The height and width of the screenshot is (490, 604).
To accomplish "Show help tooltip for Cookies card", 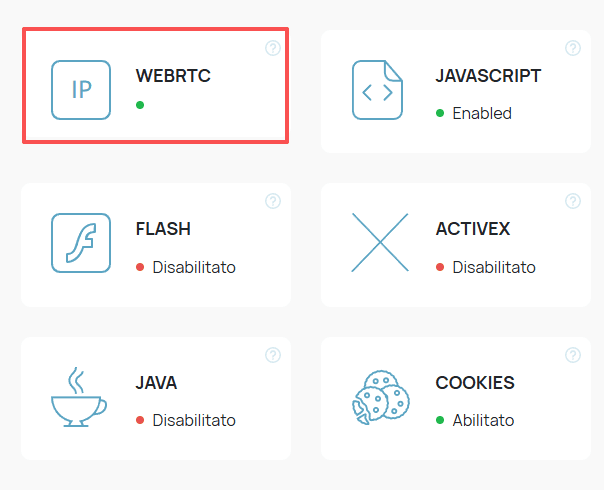I will point(573,355).
